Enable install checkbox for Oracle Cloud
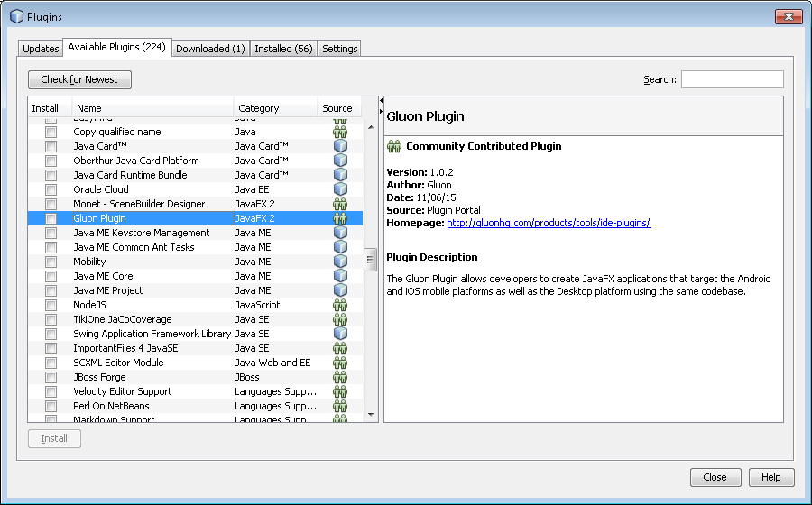 [51, 189]
